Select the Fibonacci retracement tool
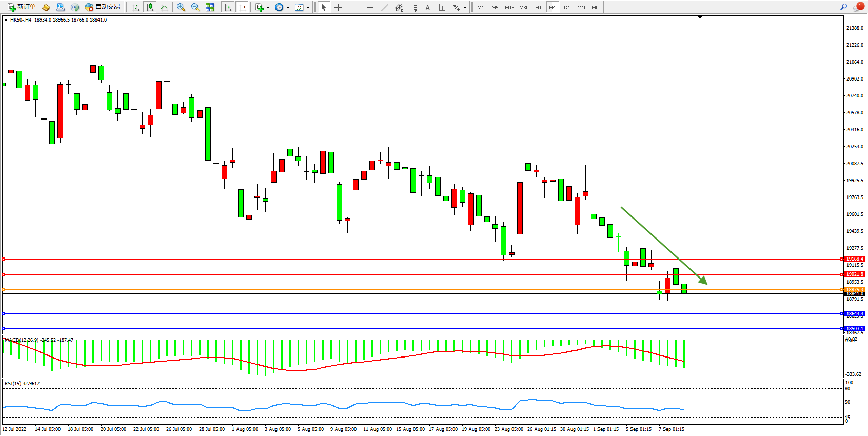 point(413,7)
